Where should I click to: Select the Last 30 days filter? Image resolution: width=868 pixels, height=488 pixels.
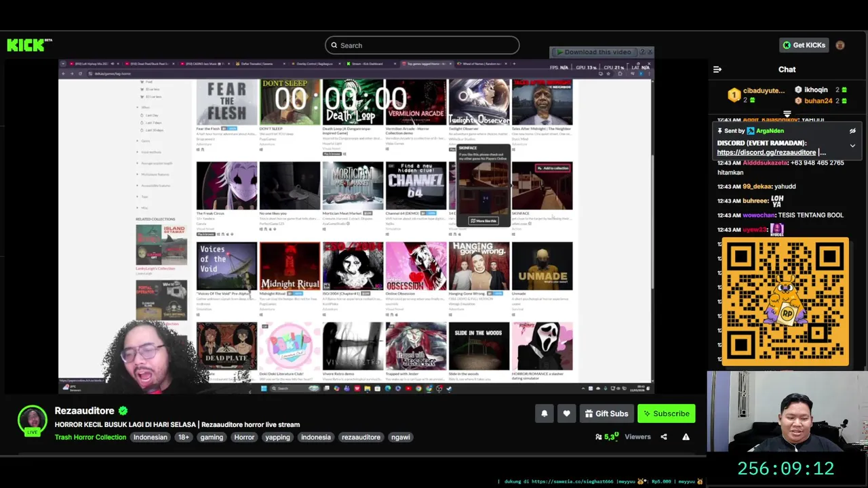point(154,130)
